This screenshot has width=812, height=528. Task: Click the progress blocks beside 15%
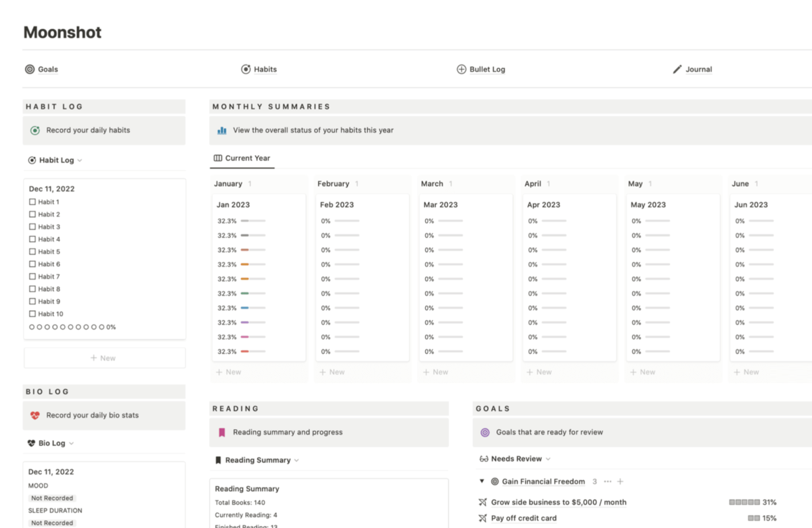754,519
